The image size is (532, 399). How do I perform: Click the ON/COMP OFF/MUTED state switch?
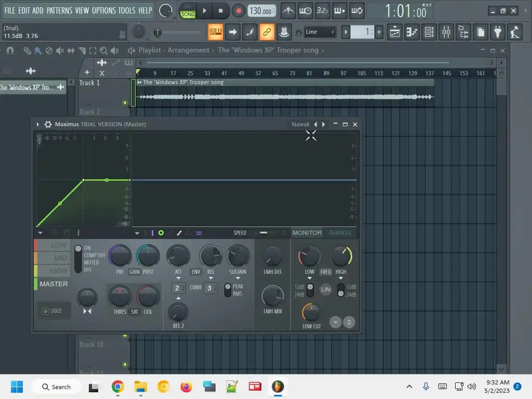click(78, 259)
